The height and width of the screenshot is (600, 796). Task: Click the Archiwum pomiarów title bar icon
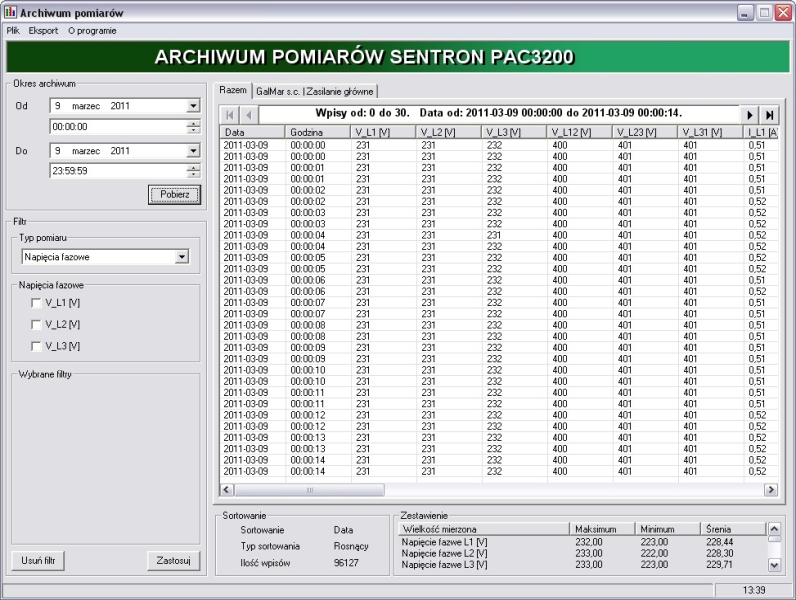point(10,12)
